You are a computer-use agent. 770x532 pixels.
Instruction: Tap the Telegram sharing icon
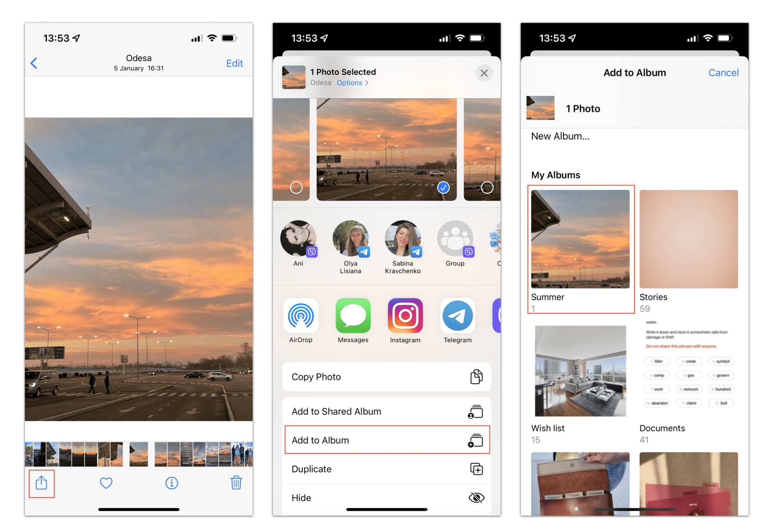458,316
